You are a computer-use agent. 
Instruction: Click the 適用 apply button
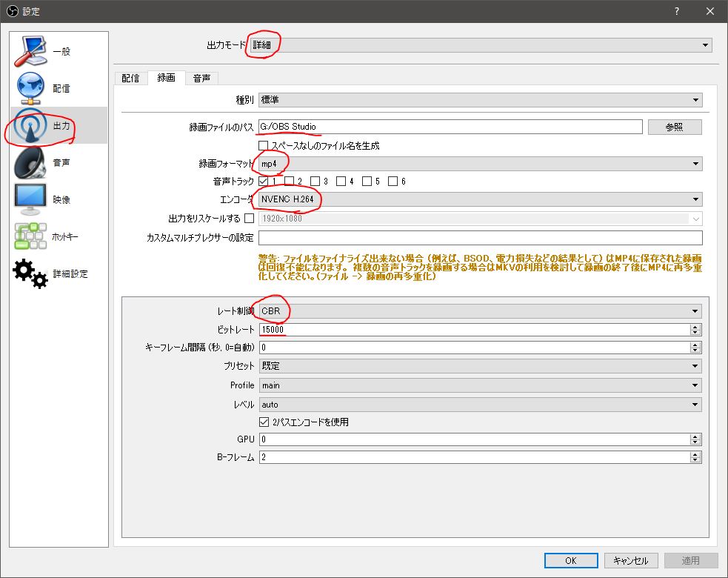click(x=691, y=560)
